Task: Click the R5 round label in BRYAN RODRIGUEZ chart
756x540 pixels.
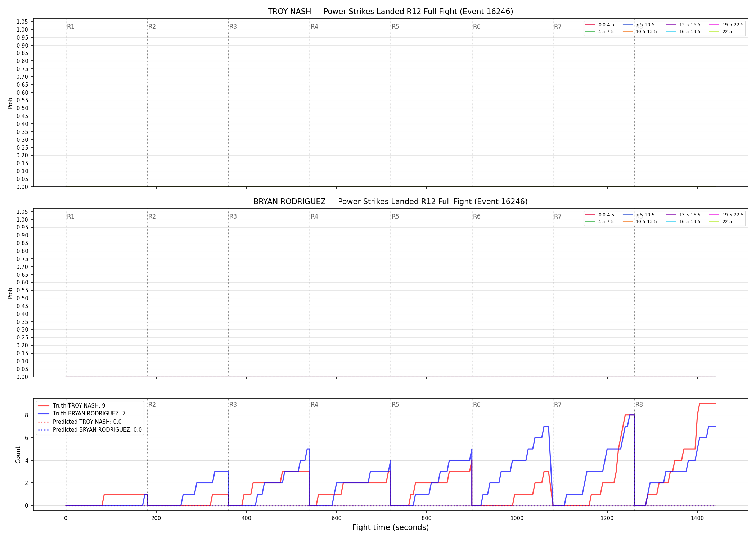Action: click(x=395, y=216)
